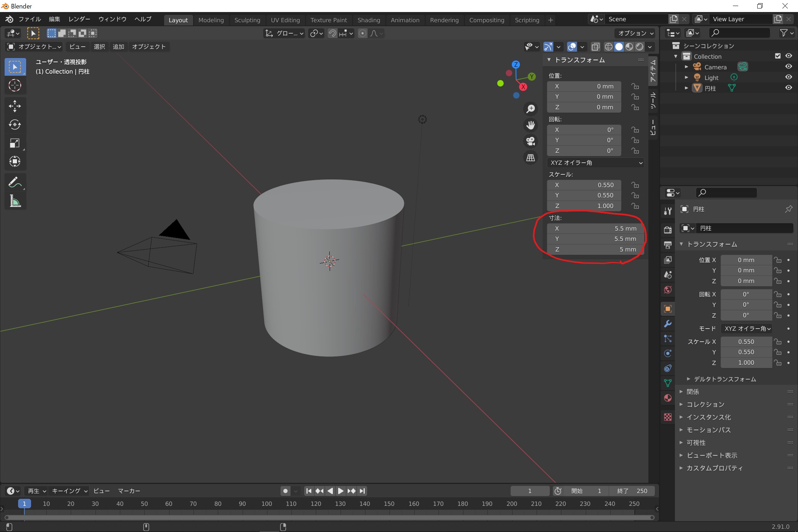Screen dimensions: 798x532
Task: Open Material properties tab
Action: 667,398
